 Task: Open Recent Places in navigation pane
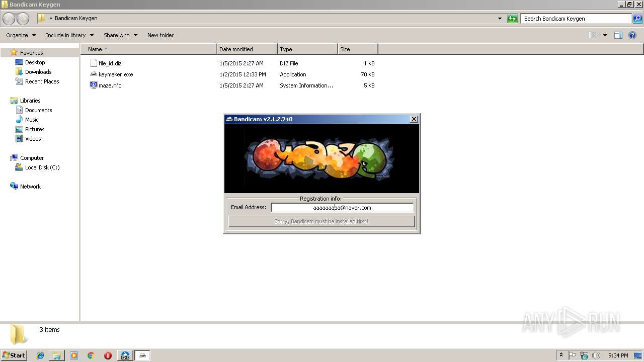click(x=42, y=81)
